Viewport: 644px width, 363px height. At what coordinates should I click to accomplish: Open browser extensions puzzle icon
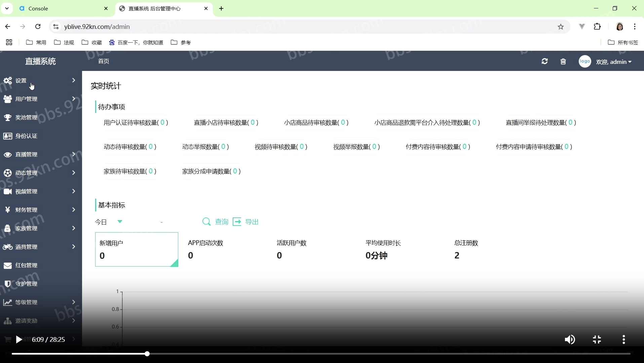(x=597, y=26)
